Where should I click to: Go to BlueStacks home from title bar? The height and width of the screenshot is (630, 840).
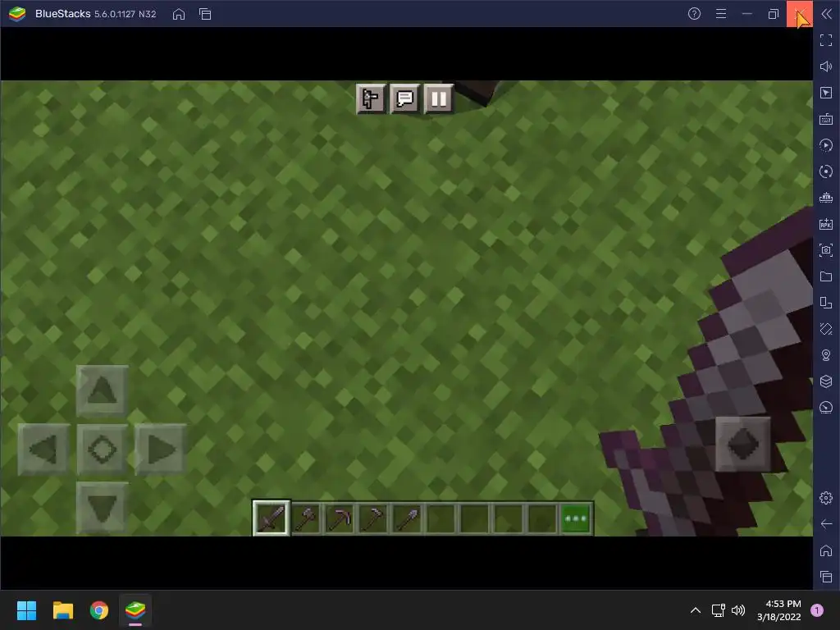(x=179, y=14)
